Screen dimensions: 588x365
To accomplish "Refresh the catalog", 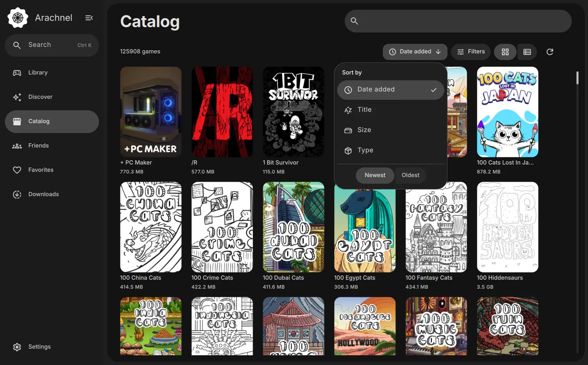I will pos(550,52).
